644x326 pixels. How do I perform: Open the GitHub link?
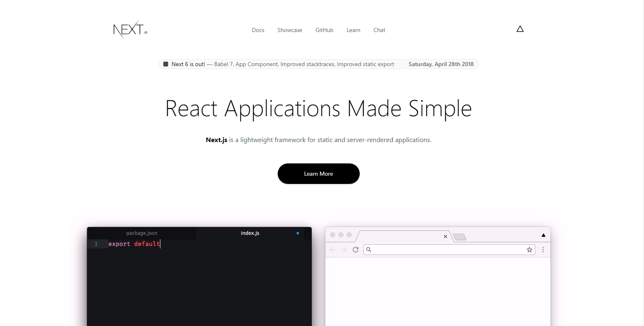pos(324,30)
